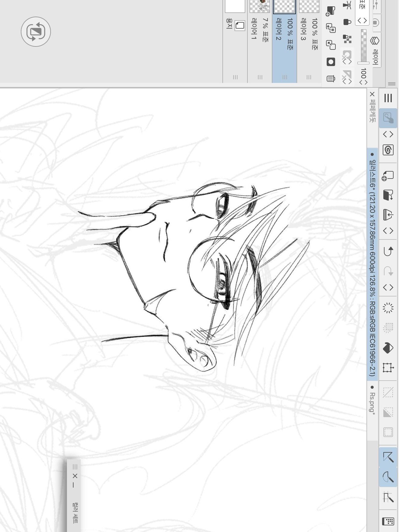Tap the circular canvas rotate-reset floating button

pyautogui.click(x=36, y=32)
